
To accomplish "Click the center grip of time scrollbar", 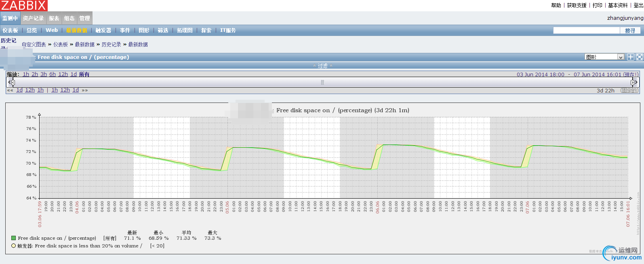I will [322, 82].
